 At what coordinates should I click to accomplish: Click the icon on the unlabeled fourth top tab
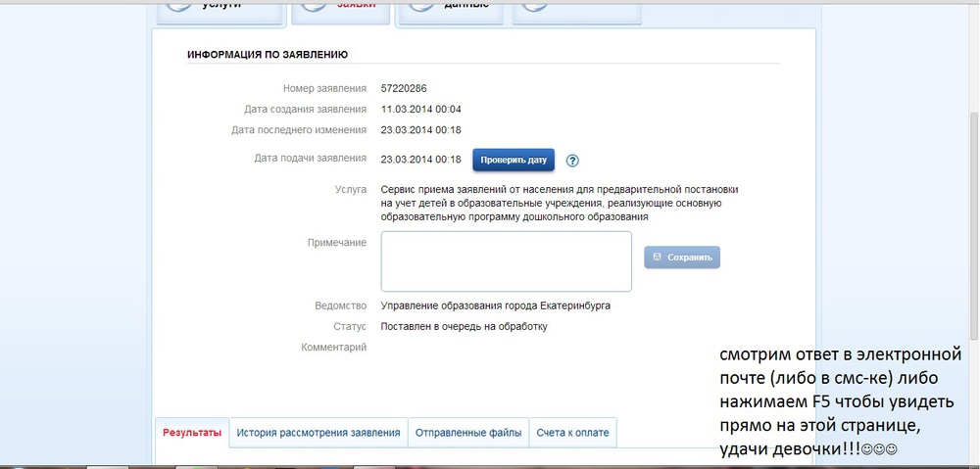click(535, 5)
